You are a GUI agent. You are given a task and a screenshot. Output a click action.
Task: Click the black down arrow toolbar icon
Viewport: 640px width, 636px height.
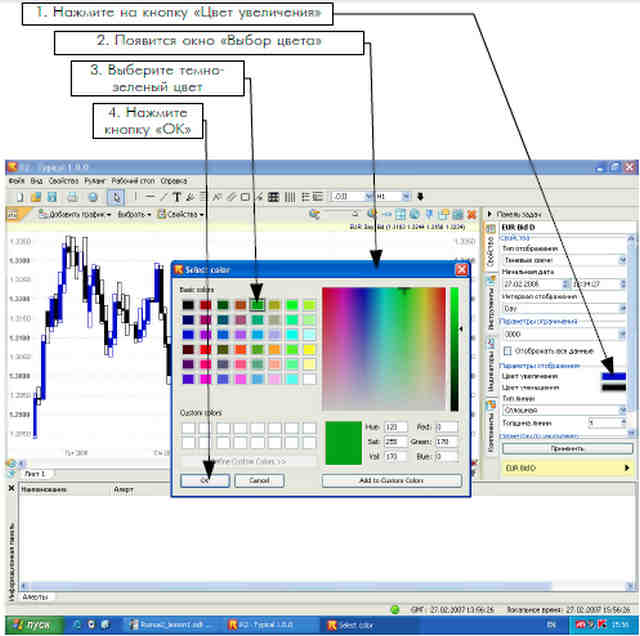pos(420,197)
